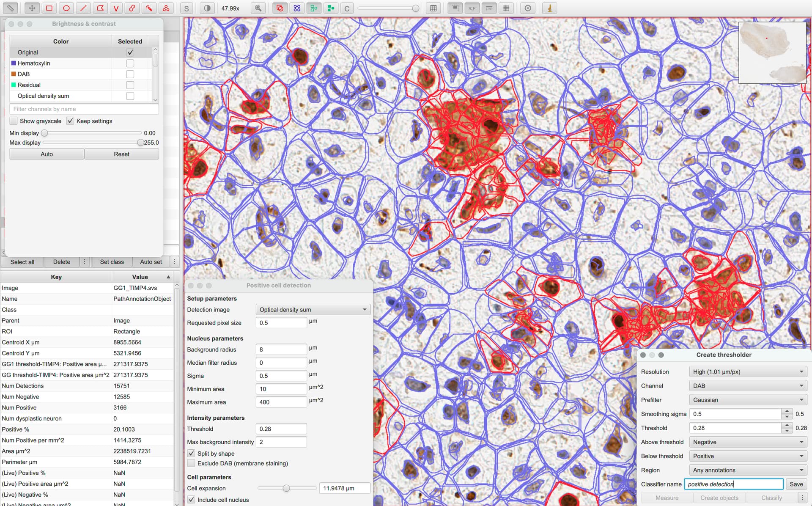Uncheck Keep settings in Brightness & contrast
812x506 pixels.
click(x=70, y=121)
